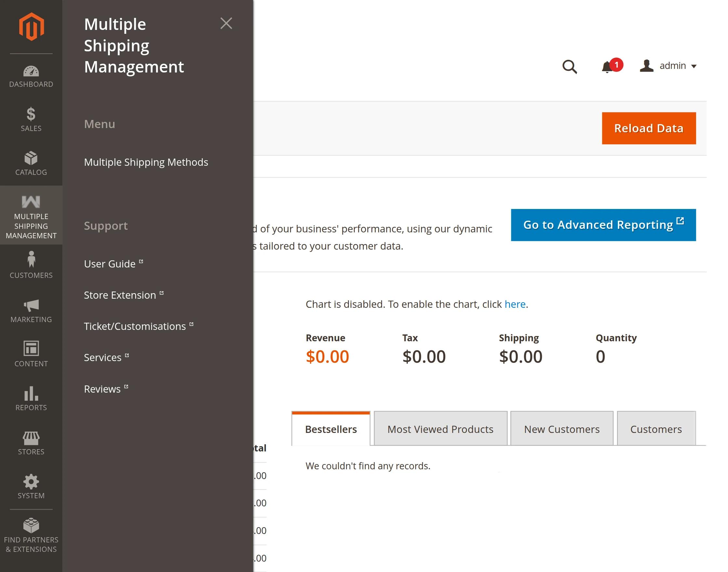Open the notifications bell icon
The height and width of the screenshot is (572, 728).
[608, 66]
